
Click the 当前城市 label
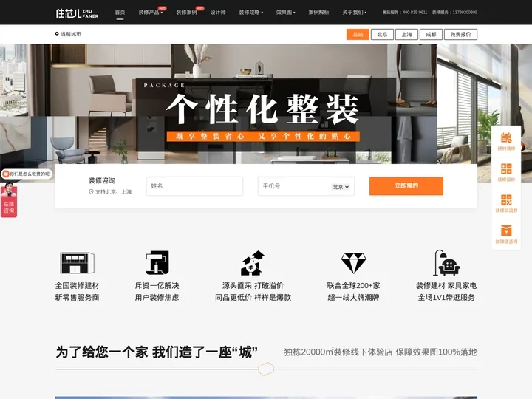pyautogui.click(x=71, y=34)
